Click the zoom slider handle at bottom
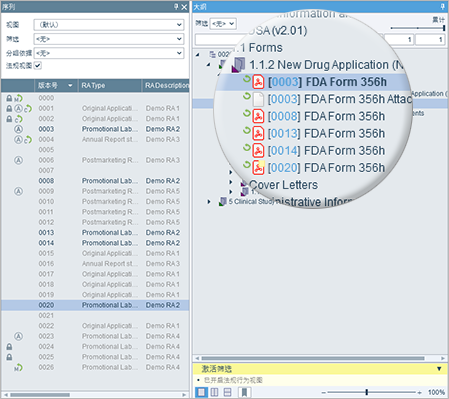 tap(367, 392)
